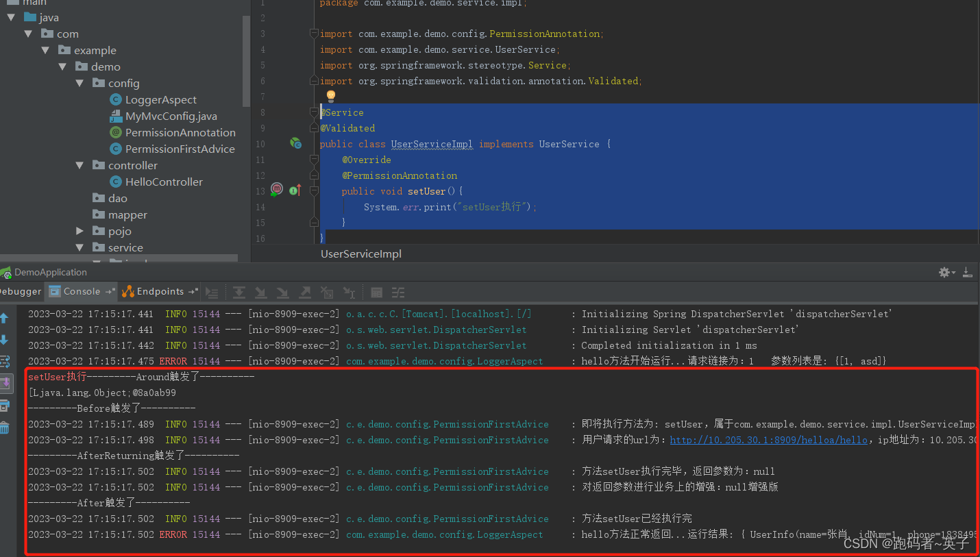Toggle soft-wrap in the console sidebar

5,361
